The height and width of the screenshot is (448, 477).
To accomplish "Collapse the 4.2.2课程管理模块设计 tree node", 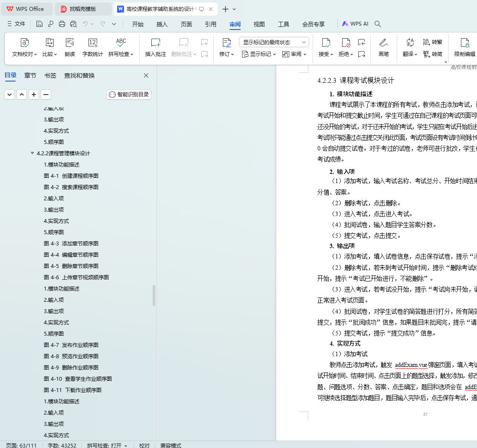I will (x=32, y=153).
